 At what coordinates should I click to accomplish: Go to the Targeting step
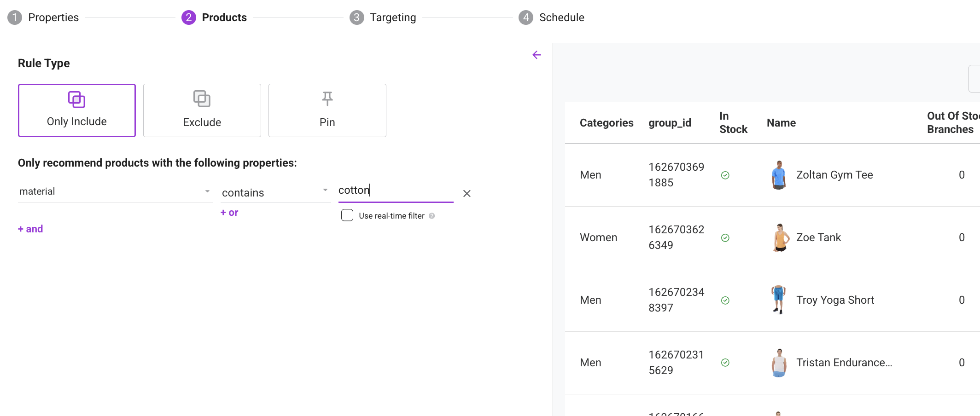[x=383, y=17]
